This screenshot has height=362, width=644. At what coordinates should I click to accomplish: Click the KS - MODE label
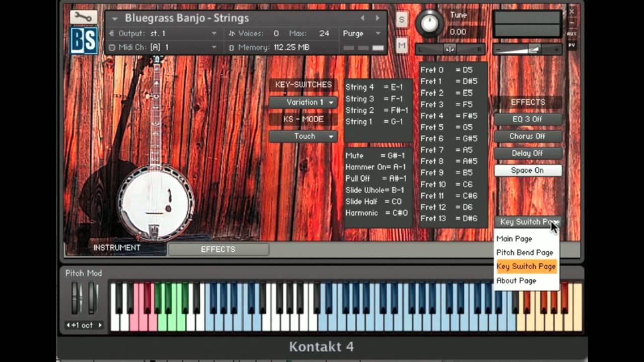303,119
